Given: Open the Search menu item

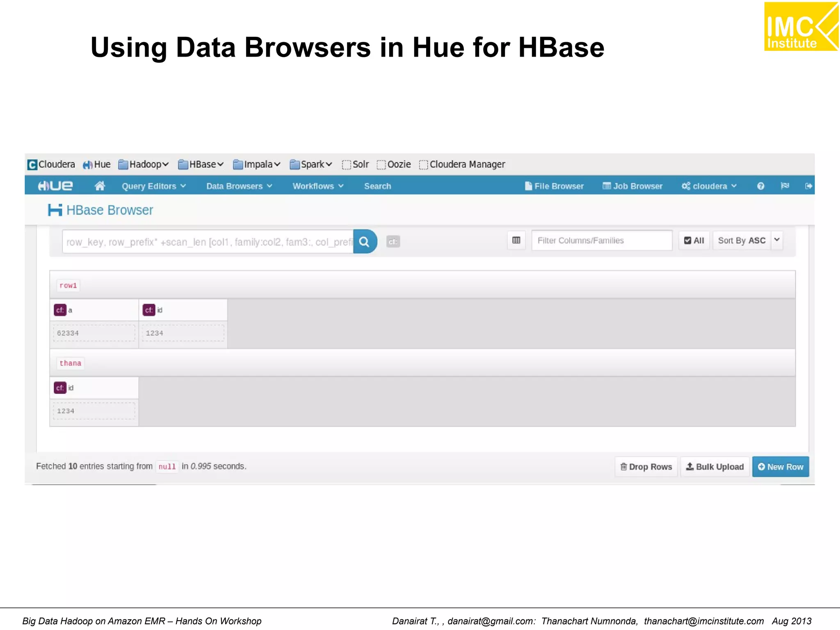Looking at the screenshot, I should [x=377, y=186].
